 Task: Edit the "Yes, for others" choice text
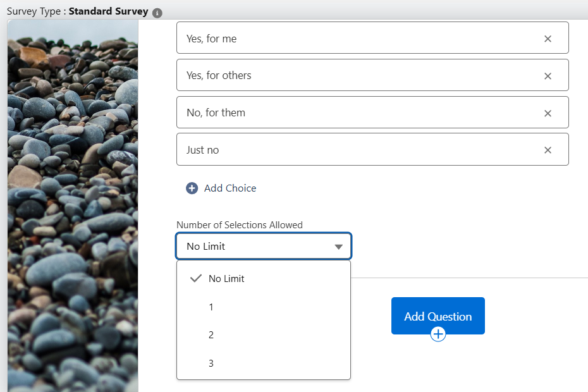[354, 76]
